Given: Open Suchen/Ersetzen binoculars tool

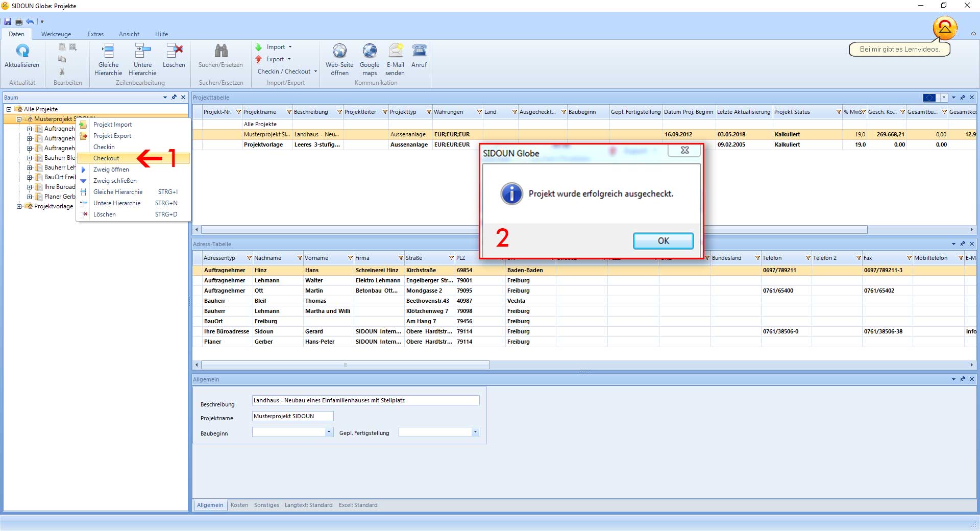Looking at the screenshot, I should (x=220, y=51).
